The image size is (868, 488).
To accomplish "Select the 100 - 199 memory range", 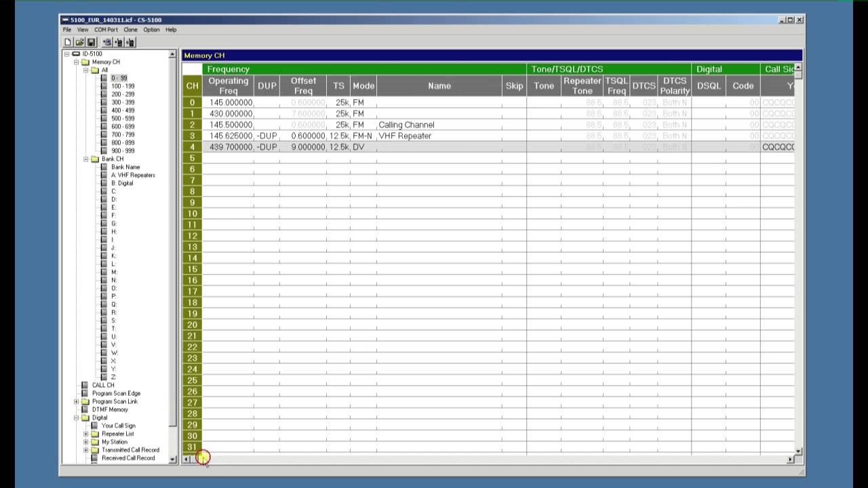I will 123,86.
